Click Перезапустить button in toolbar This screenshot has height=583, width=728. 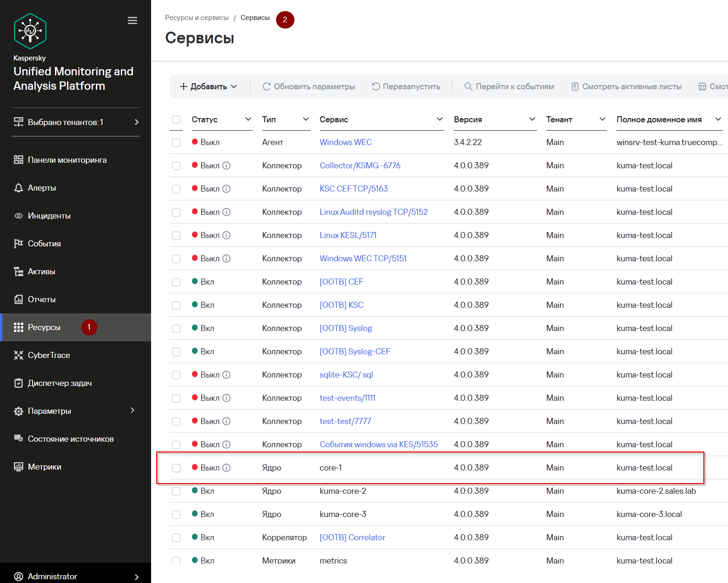pyautogui.click(x=406, y=86)
